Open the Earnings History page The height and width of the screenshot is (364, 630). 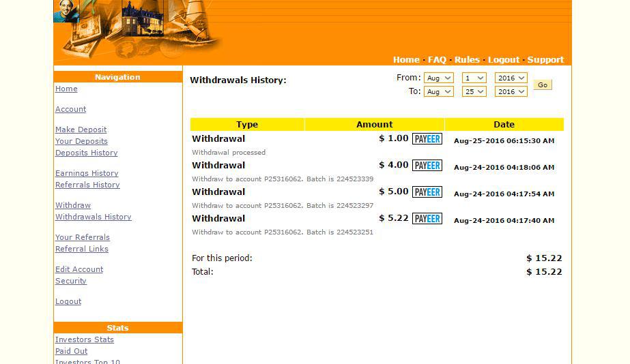pyautogui.click(x=87, y=173)
